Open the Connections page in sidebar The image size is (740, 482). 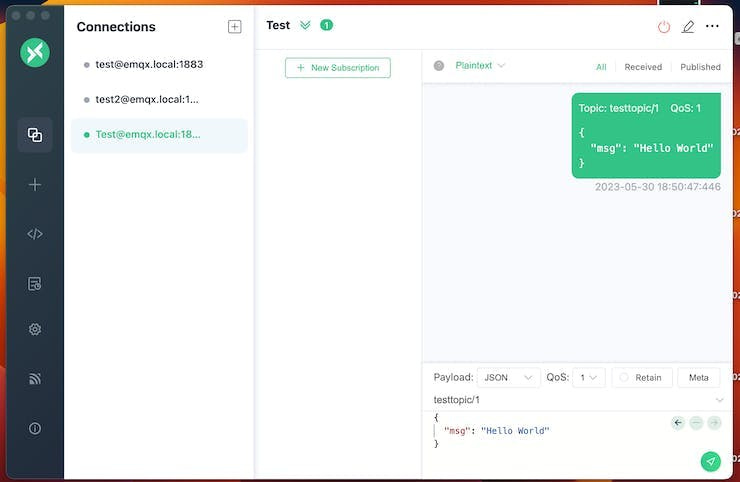point(35,135)
